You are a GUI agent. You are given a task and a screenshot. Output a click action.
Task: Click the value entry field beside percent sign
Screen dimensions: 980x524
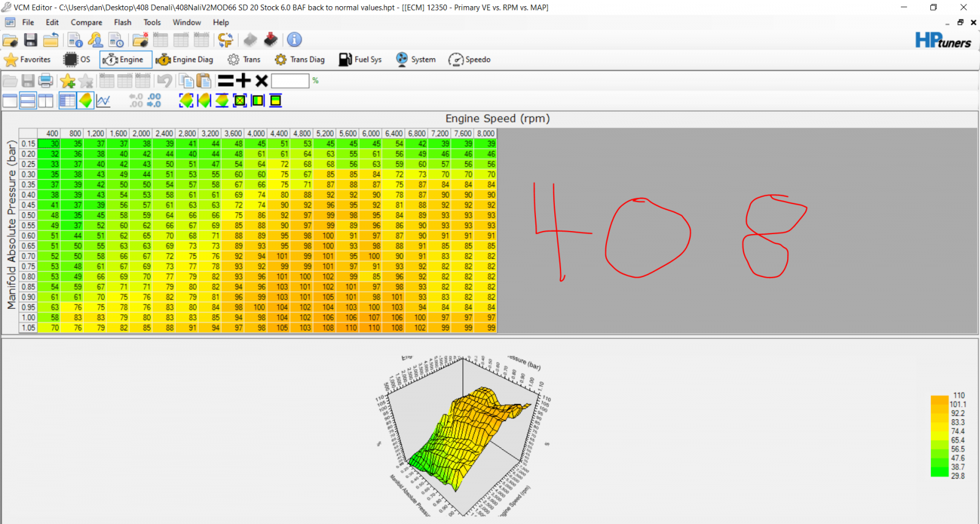[290, 81]
